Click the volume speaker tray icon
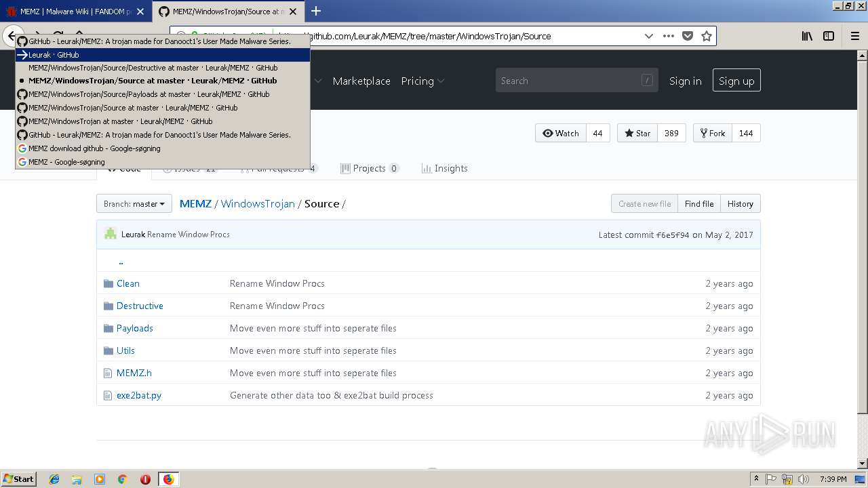The width and height of the screenshot is (868, 488). point(804,479)
